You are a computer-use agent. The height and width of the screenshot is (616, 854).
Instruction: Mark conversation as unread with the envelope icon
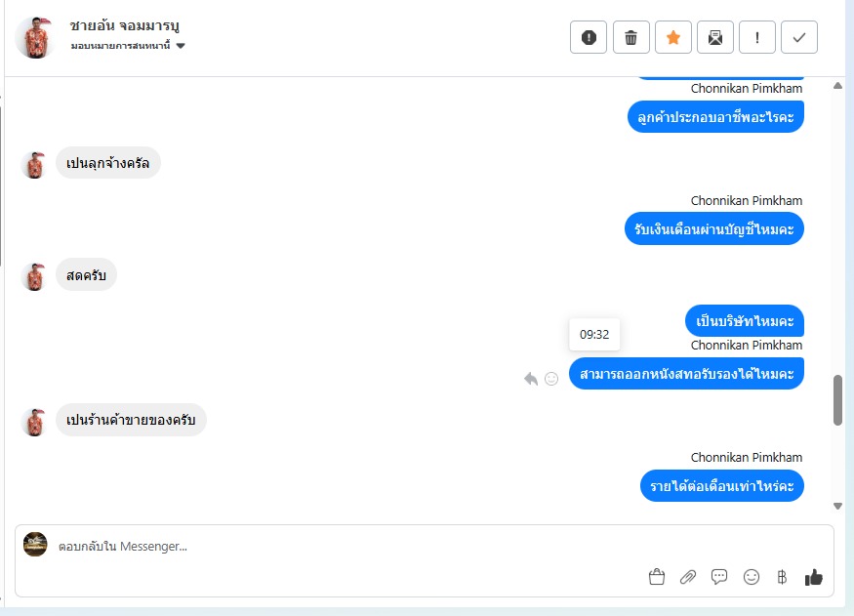[715, 37]
